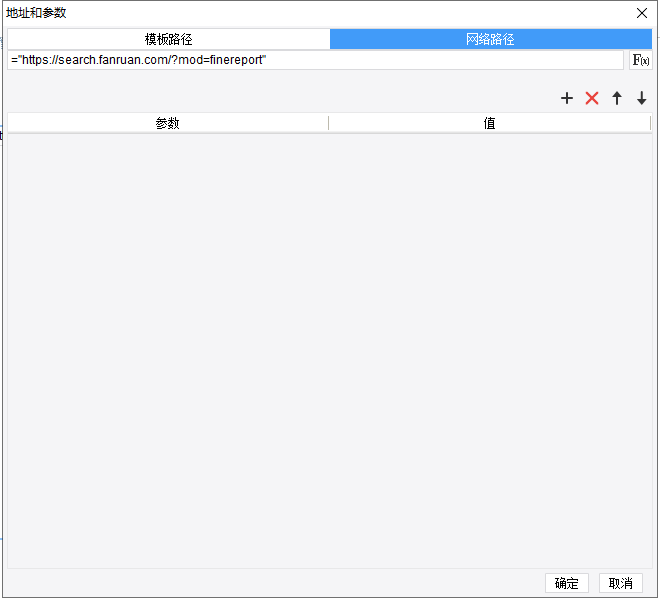Viewport: 660px width, 600px height.
Task: Close the 地址和参数 dialog
Action: [x=642, y=13]
